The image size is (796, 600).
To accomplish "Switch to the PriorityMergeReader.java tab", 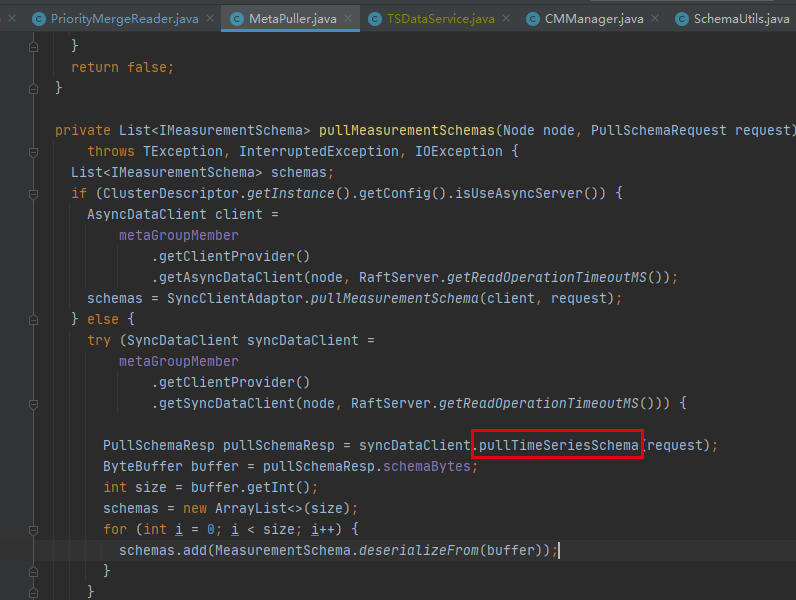I will pyautogui.click(x=124, y=19).
